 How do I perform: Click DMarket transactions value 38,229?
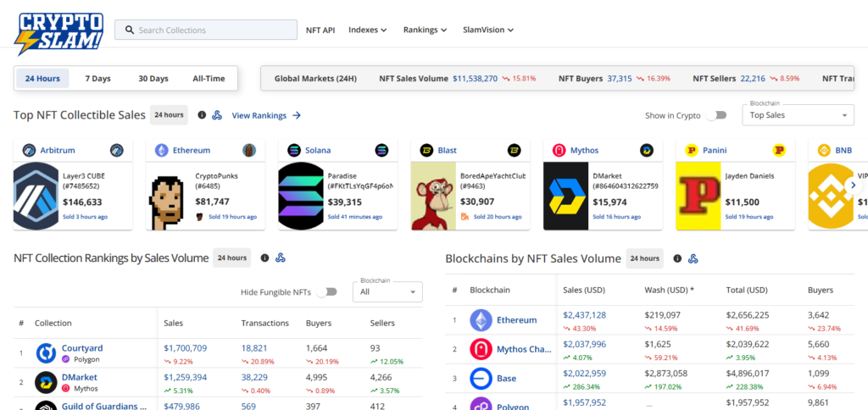click(x=254, y=377)
